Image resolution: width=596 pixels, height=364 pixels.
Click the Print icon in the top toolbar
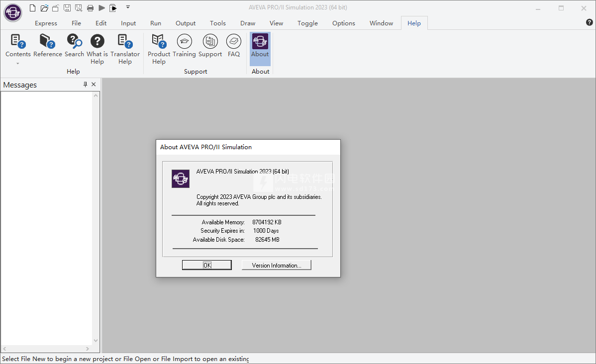tap(90, 7)
